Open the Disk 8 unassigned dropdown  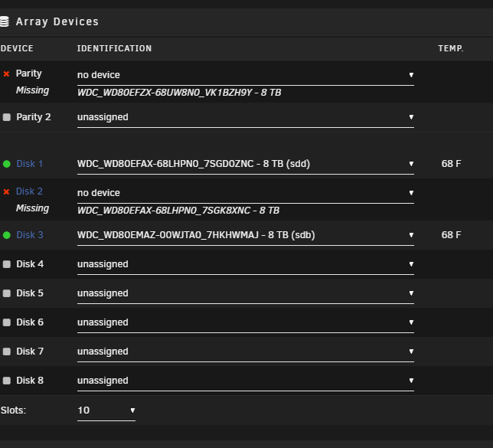(x=246, y=381)
